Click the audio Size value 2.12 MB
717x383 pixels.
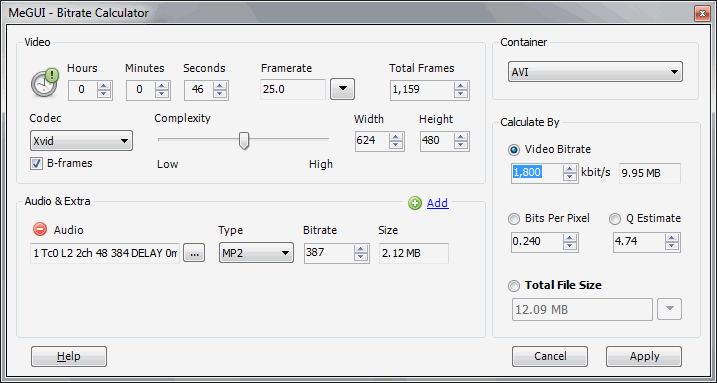click(x=414, y=253)
